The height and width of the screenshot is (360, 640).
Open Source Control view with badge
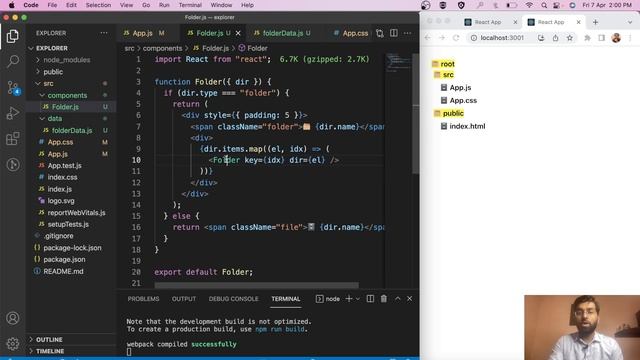click(13, 87)
